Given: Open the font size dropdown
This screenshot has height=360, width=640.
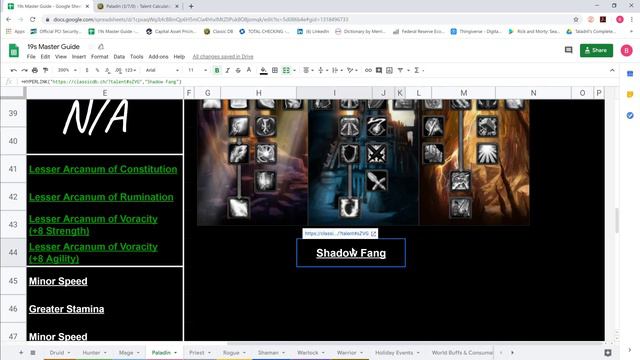Looking at the screenshot, I should (x=197, y=70).
